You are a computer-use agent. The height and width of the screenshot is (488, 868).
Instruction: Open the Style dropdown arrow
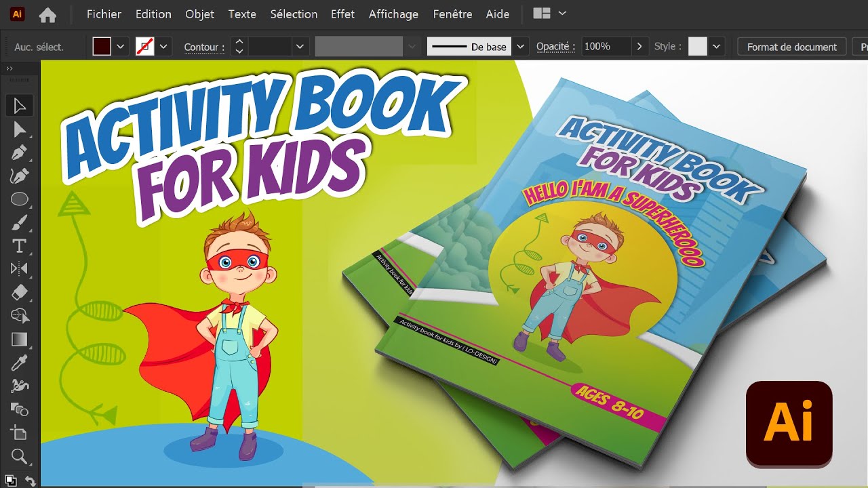(x=717, y=47)
